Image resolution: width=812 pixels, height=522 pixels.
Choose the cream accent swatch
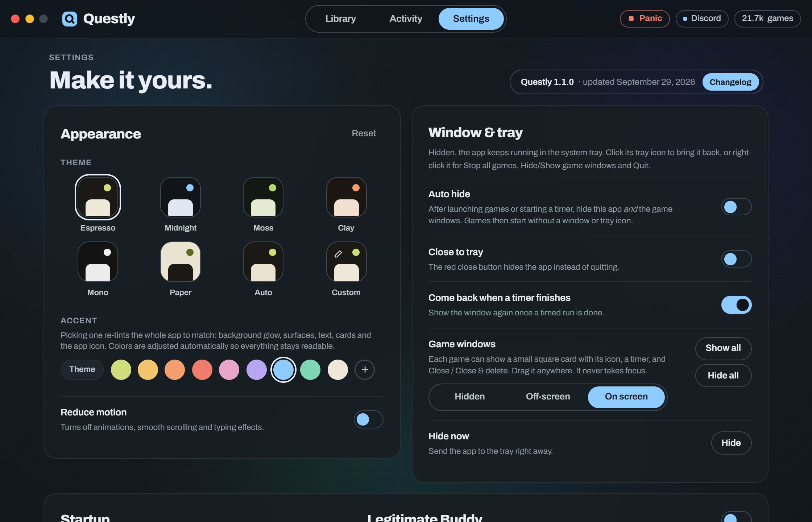coord(338,370)
